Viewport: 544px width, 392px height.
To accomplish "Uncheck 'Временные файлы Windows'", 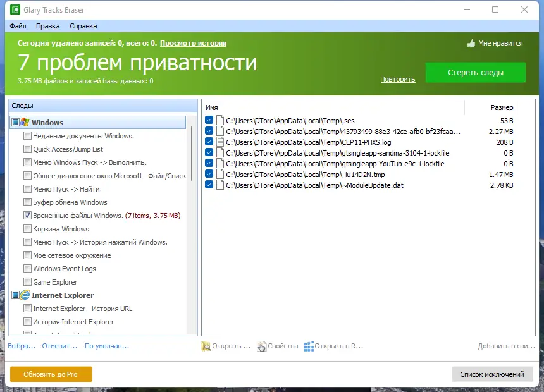I will tap(28, 215).
